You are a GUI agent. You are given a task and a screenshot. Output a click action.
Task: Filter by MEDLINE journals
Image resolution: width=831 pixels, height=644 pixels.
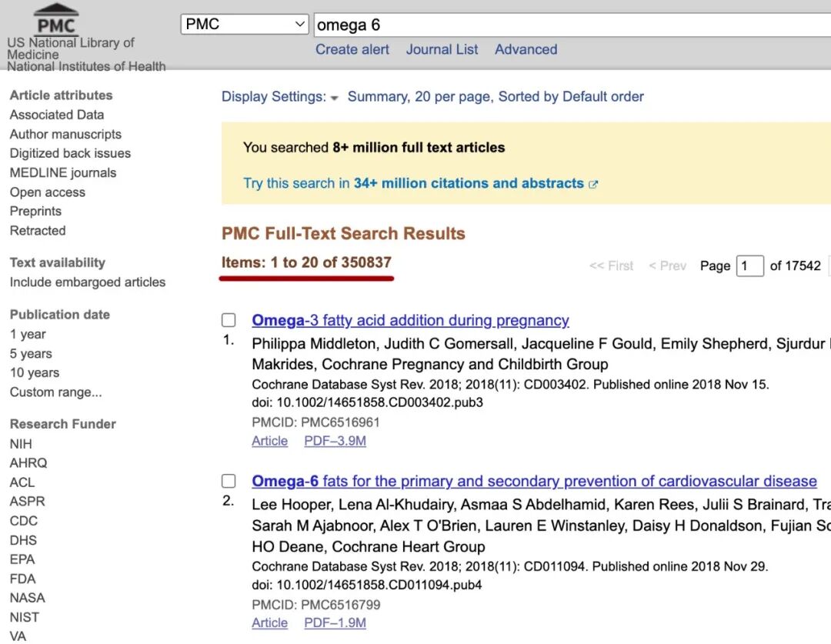[63, 173]
